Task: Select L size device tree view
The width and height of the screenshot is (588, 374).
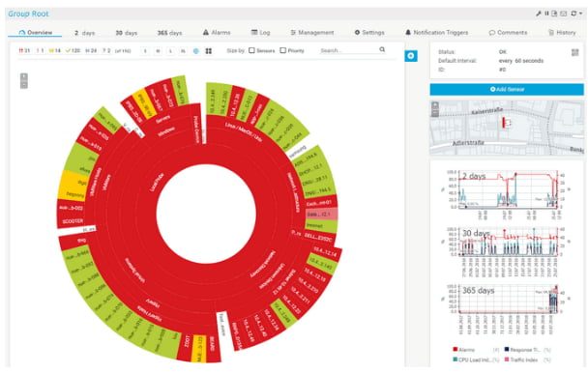Action: (x=170, y=51)
